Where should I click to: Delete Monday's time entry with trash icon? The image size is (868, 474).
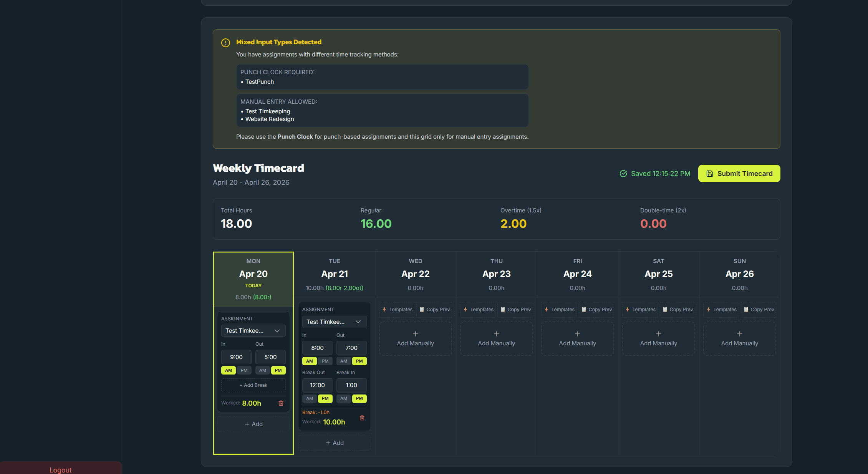coord(281,403)
